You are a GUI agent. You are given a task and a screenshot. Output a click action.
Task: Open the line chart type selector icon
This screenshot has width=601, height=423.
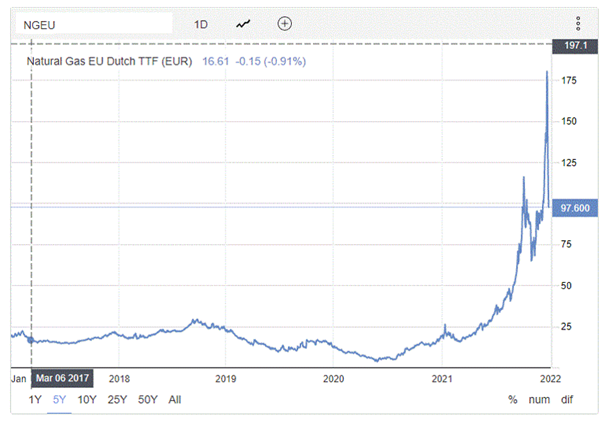tap(244, 24)
